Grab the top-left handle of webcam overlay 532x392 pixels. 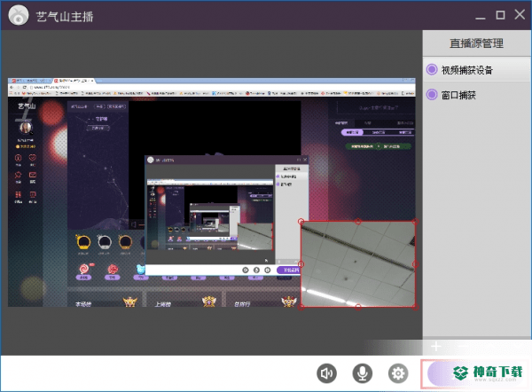(301, 222)
